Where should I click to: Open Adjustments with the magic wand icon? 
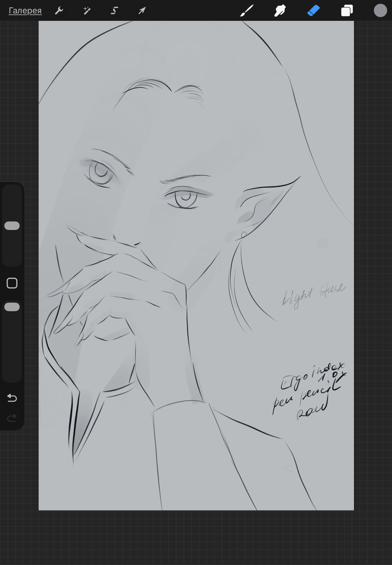(87, 11)
